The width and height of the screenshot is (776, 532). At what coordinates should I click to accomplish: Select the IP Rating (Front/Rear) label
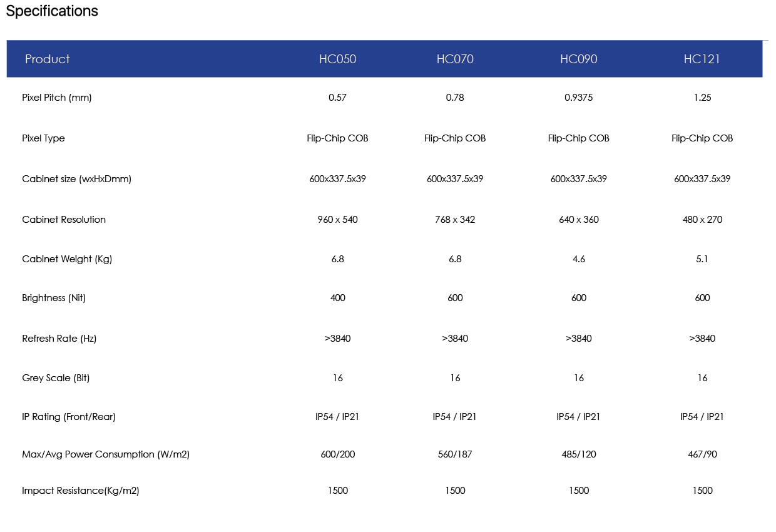69,417
